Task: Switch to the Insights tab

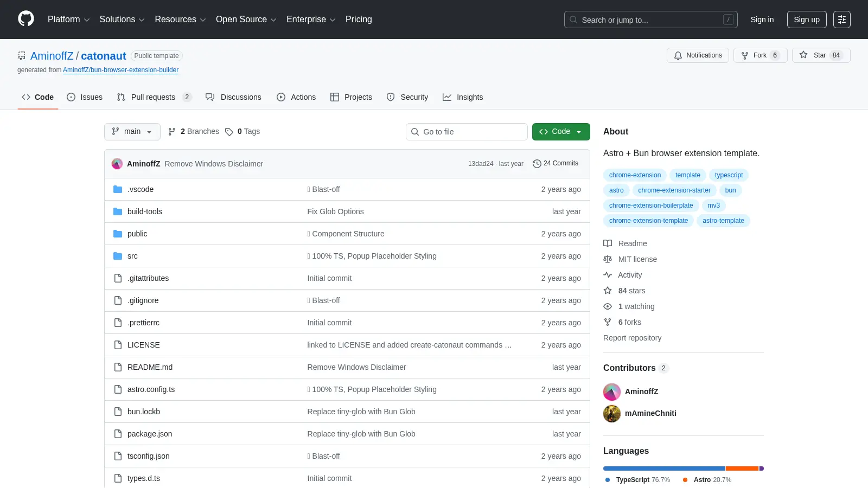Action: pyautogui.click(x=463, y=97)
